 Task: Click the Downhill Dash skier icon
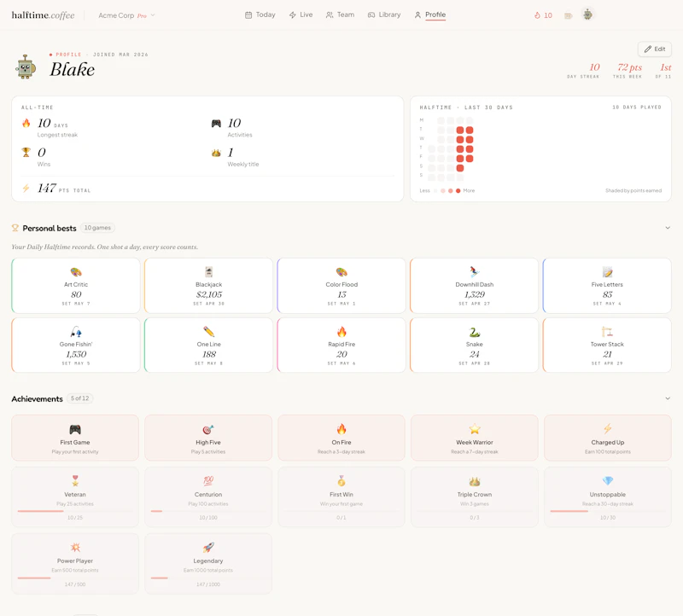pyautogui.click(x=475, y=272)
